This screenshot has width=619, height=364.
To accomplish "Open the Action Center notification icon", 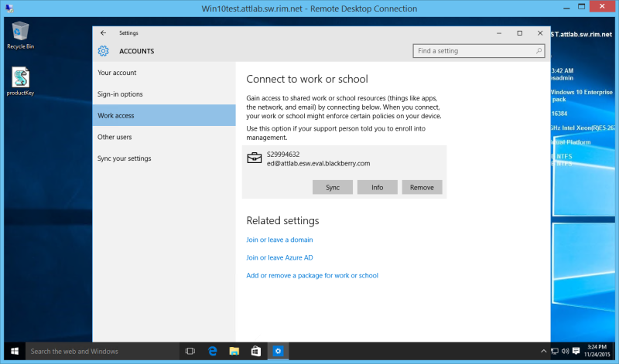I will pyautogui.click(x=576, y=351).
